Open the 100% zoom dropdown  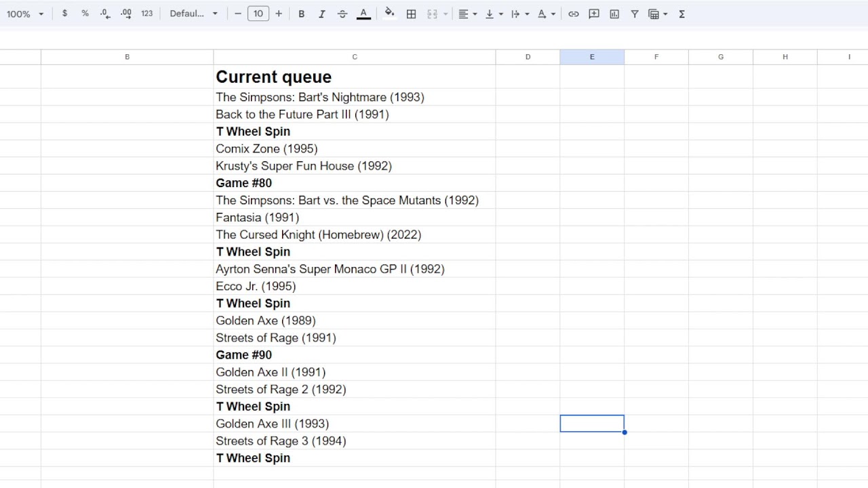click(25, 14)
